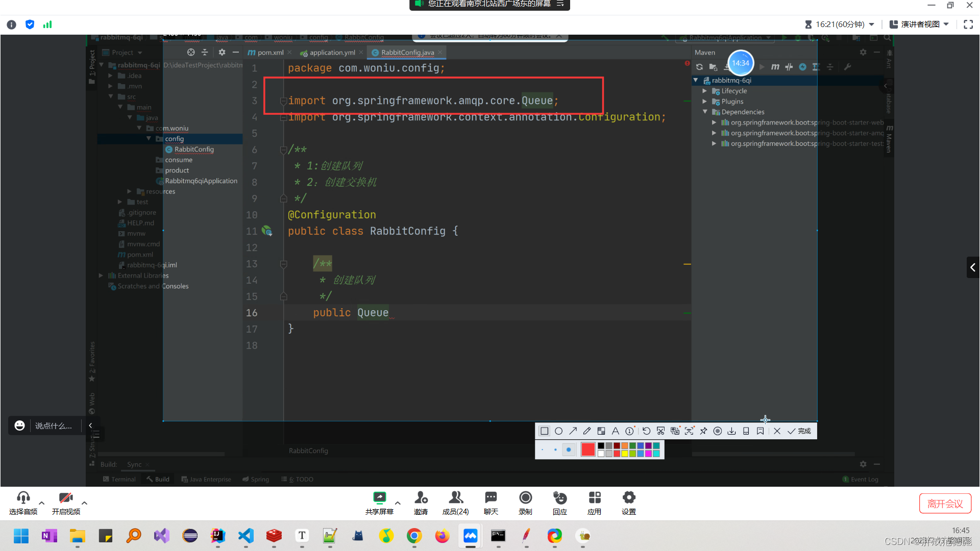Click the blue security shield icon

30,24
